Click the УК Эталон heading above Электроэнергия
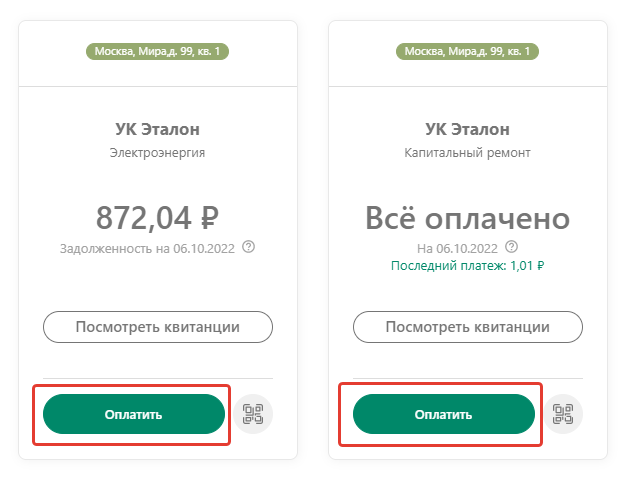 pos(158,129)
